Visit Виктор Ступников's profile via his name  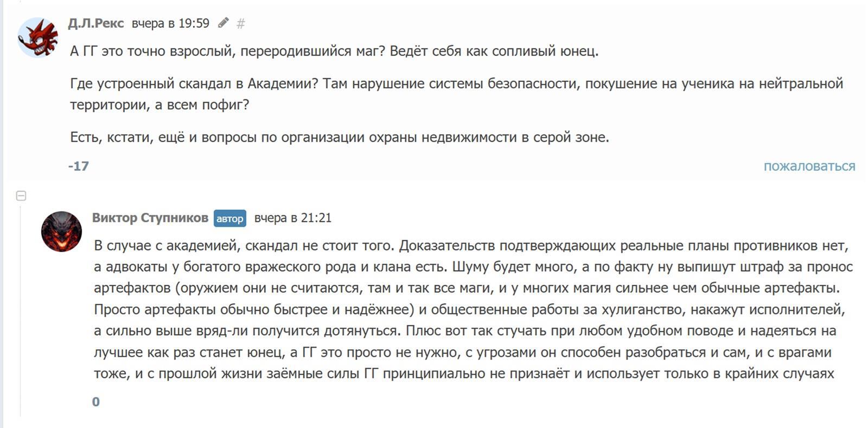click(150, 218)
